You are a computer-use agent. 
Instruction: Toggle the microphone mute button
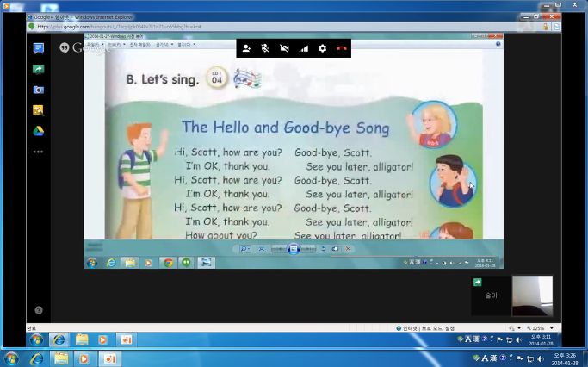(265, 48)
